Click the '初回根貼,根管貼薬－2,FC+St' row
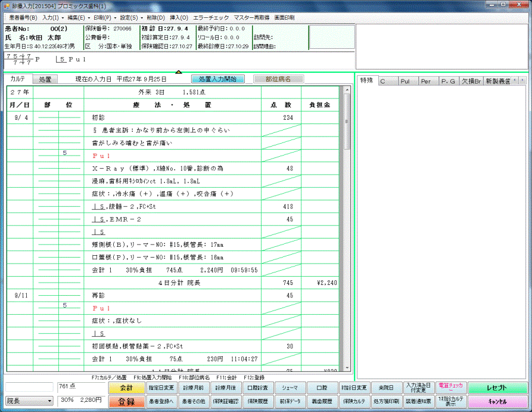 pos(173,346)
